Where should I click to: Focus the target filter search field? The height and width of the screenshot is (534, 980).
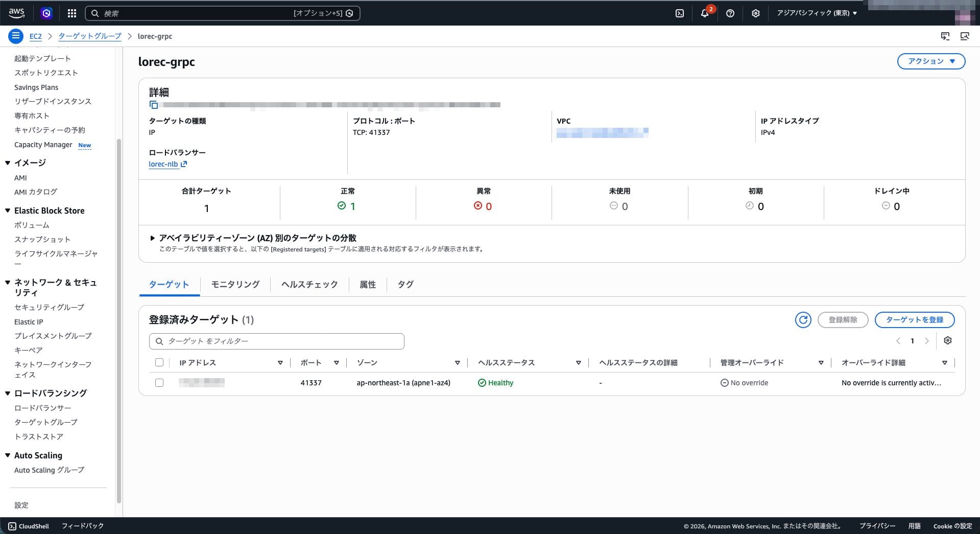pyautogui.click(x=277, y=341)
